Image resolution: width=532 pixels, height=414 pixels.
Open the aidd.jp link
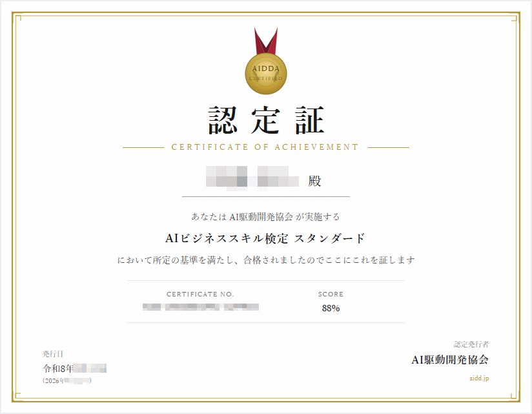[479, 378]
